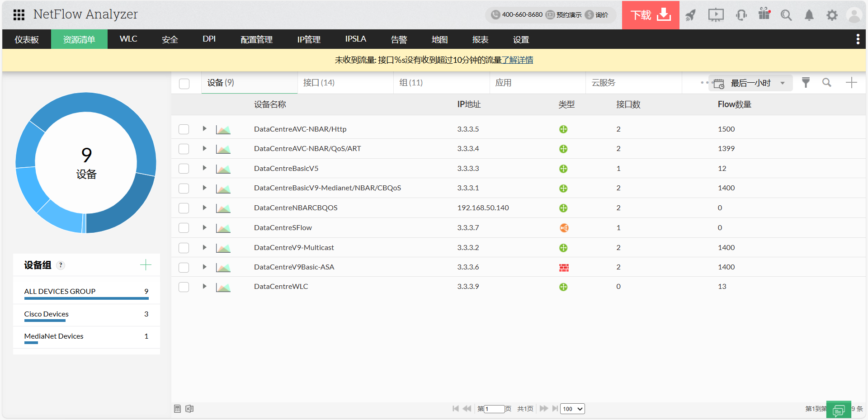This screenshot has height=420, width=868.
Task: Open the rows-per-page 100 dropdown
Action: click(x=572, y=409)
